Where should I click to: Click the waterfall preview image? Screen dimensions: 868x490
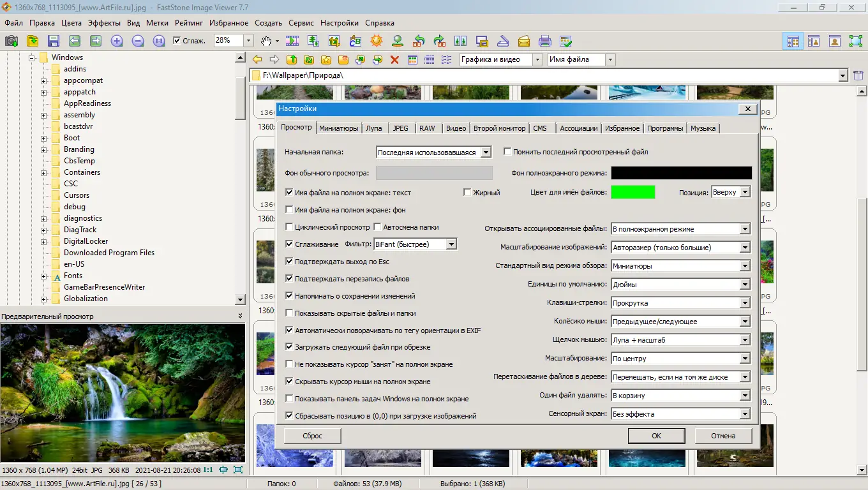tap(123, 392)
